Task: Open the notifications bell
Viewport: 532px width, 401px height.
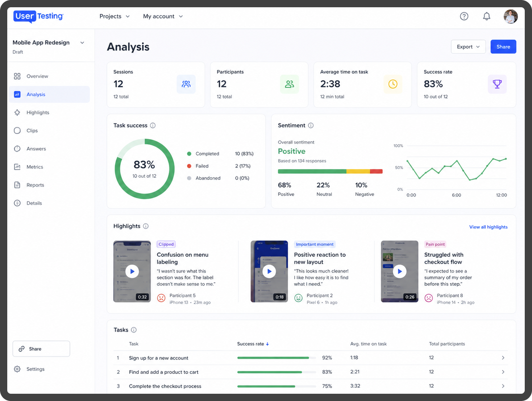Action: pos(487,16)
